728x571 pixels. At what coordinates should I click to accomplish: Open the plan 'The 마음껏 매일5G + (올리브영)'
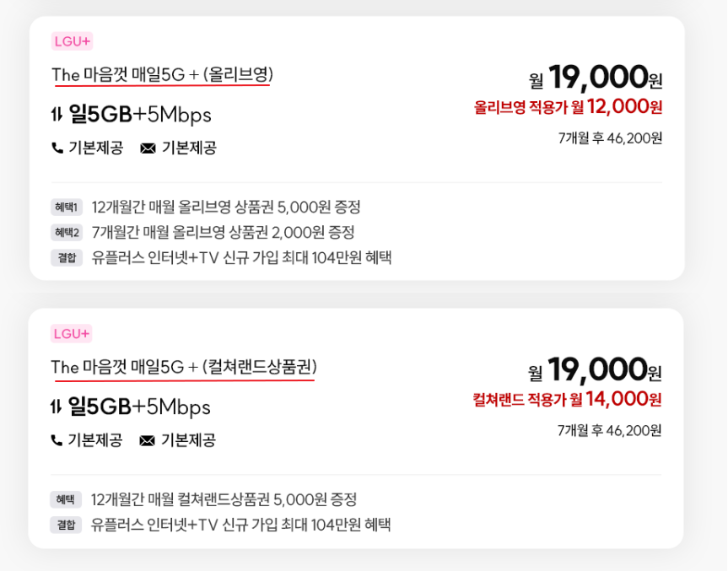(x=152, y=76)
